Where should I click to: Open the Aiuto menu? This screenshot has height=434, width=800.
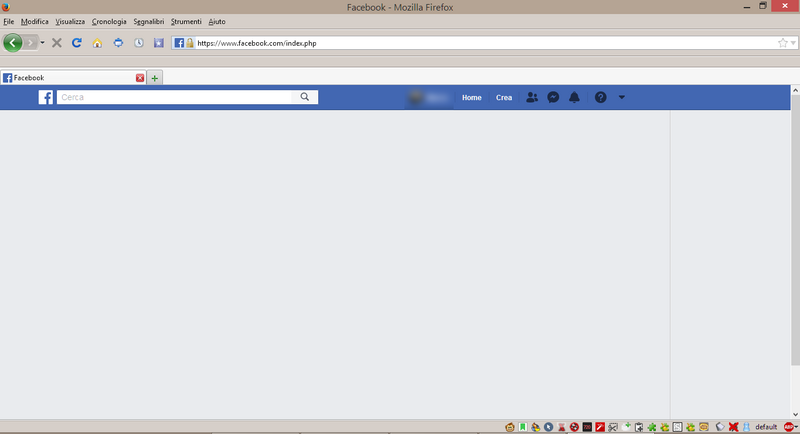[x=217, y=21]
